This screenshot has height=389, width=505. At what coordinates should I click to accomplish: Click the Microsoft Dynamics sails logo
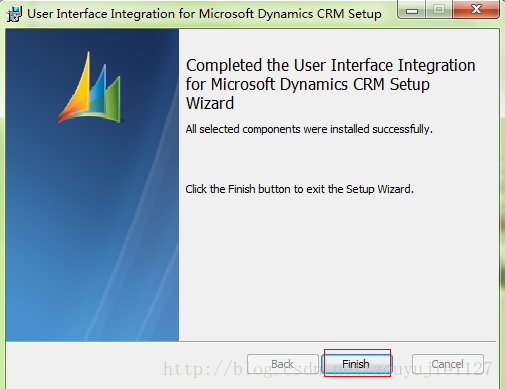coord(89,88)
